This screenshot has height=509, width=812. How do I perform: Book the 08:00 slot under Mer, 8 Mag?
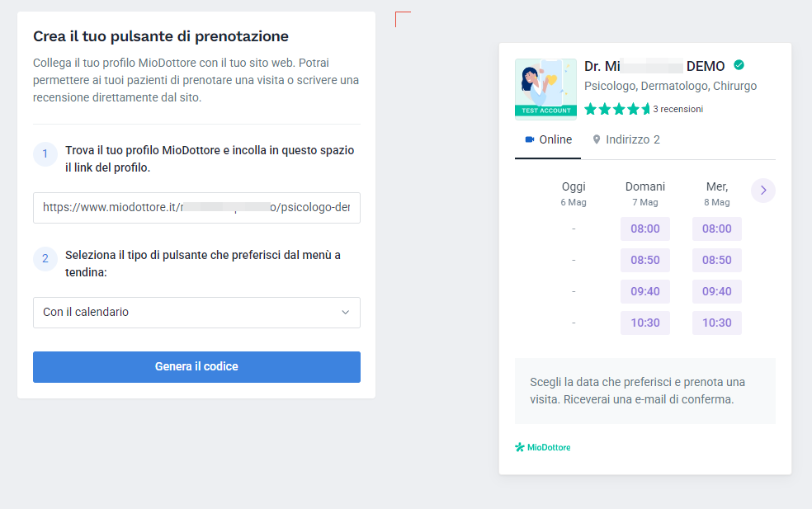[717, 229]
